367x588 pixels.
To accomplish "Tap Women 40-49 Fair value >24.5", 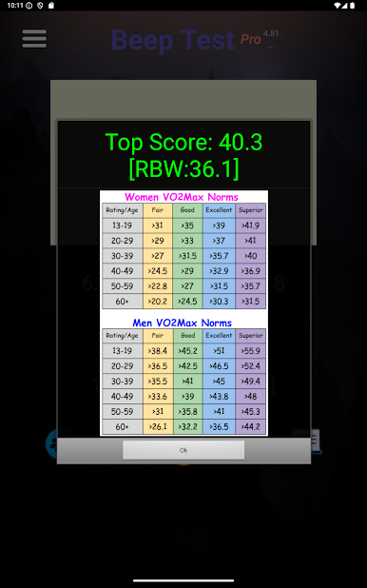I will click(x=158, y=271).
